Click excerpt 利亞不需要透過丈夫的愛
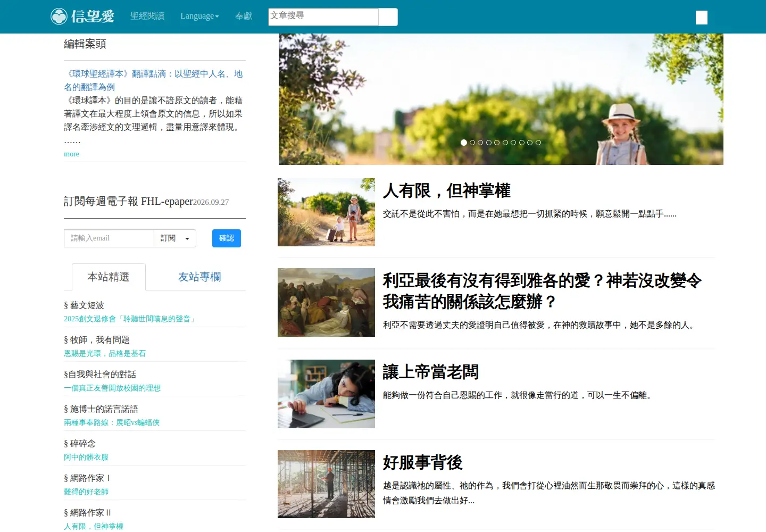766x532 pixels. pos(540,325)
